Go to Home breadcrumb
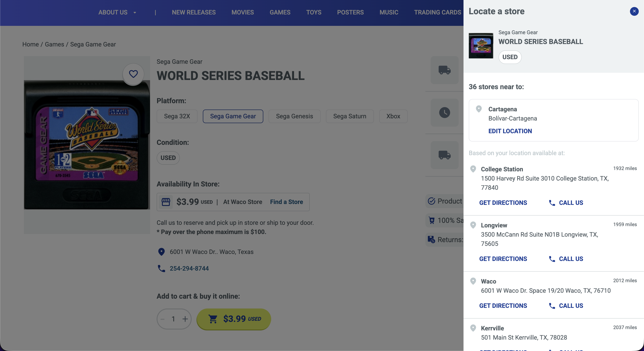Viewport: 644px width, 351px height. tap(30, 44)
